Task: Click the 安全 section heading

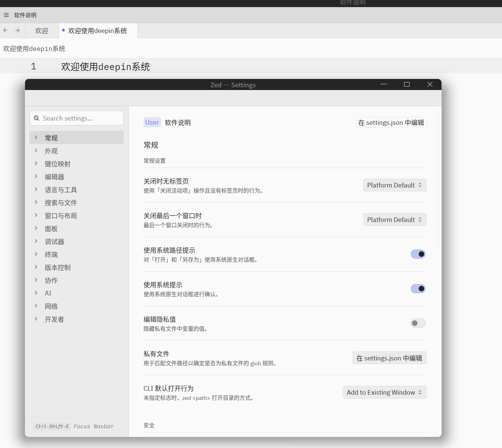Action: [x=149, y=425]
